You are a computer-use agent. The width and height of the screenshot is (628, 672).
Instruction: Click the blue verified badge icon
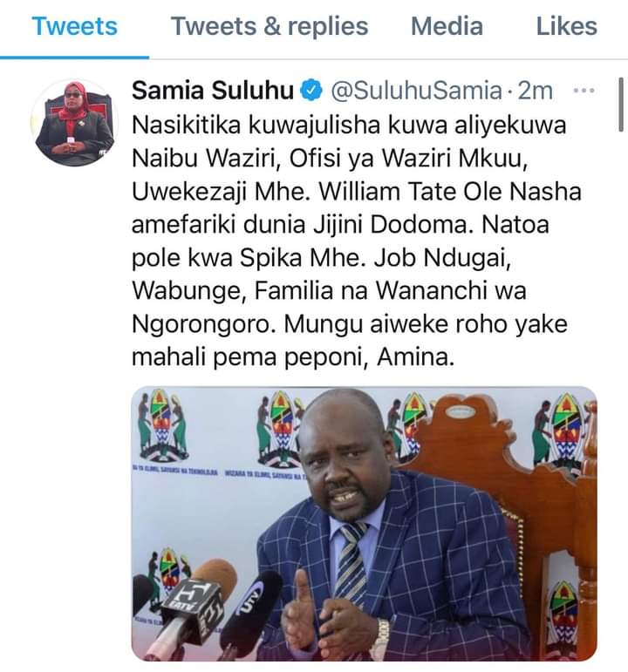pos(311,91)
